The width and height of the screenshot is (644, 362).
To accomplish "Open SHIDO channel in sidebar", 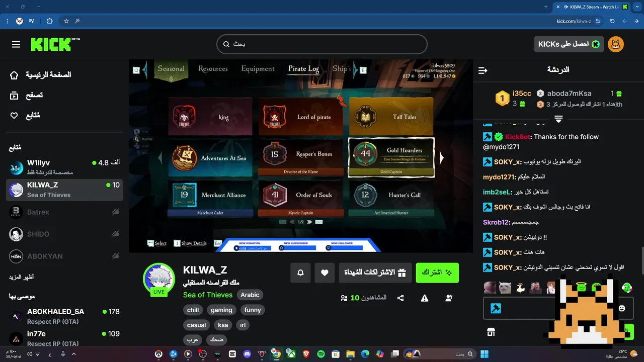I will point(64,234).
